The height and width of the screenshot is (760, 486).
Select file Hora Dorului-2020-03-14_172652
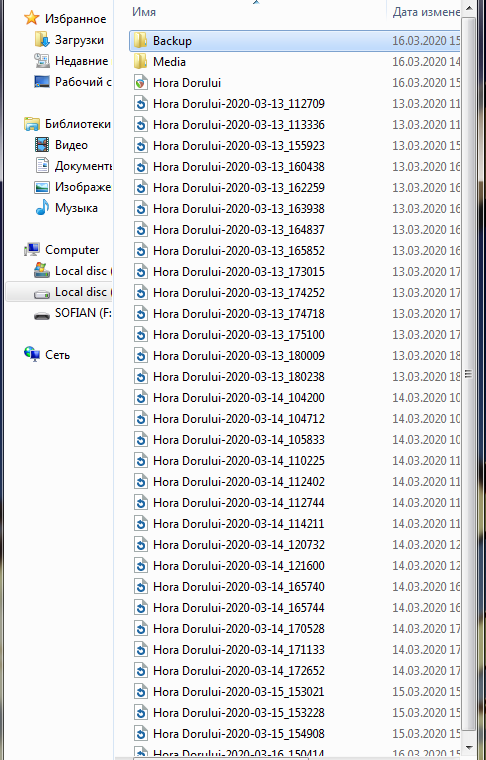(x=239, y=671)
